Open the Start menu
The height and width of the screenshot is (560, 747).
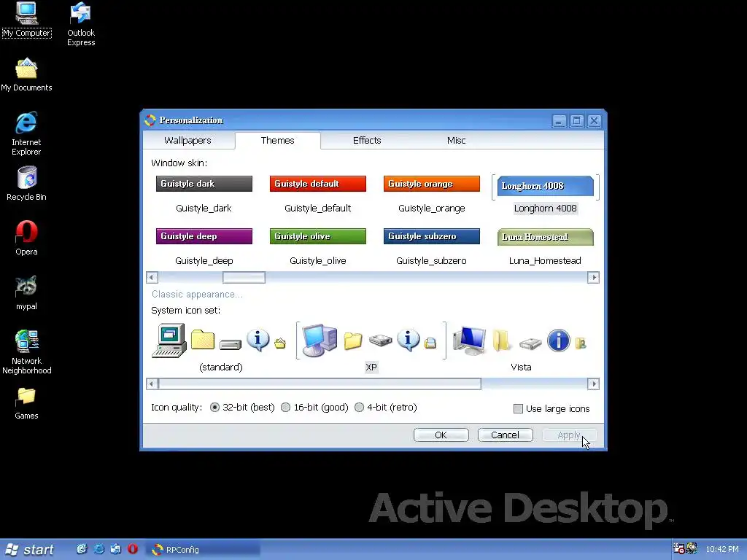[x=29, y=550]
